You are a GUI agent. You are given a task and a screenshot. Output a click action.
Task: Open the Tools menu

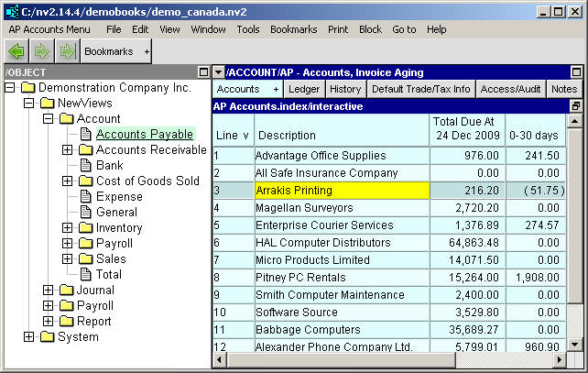click(248, 29)
